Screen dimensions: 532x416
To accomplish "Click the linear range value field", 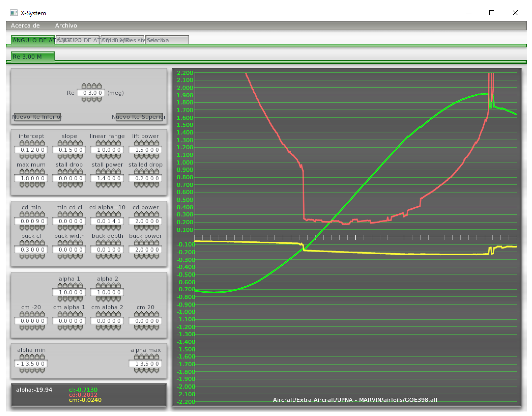I will click(107, 150).
